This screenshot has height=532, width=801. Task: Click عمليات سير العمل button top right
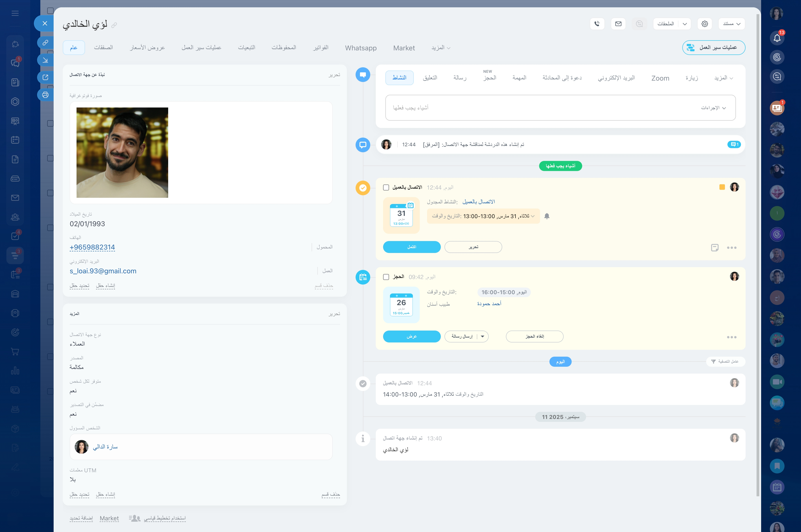point(713,48)
